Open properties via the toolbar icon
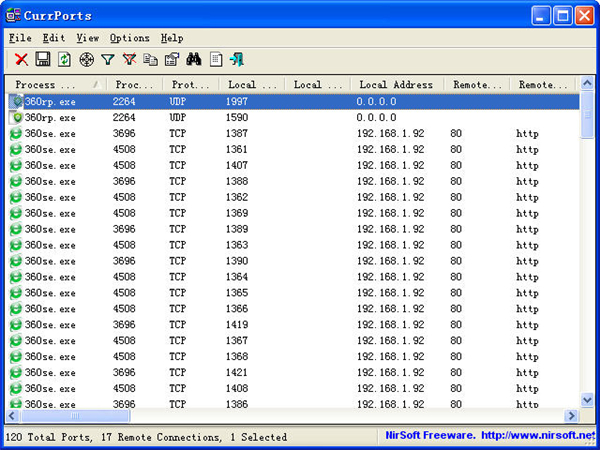600x450 pixels. [x=172, y=60]
